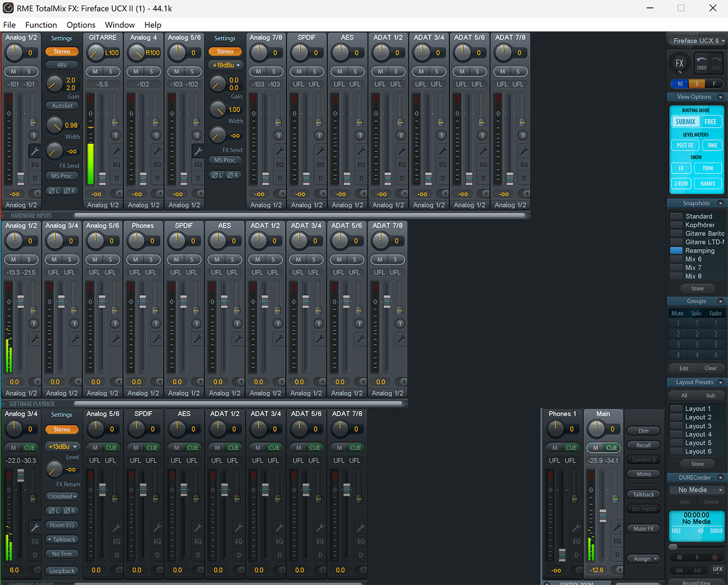Collapse the Snapshots section

tap(721, 203)
